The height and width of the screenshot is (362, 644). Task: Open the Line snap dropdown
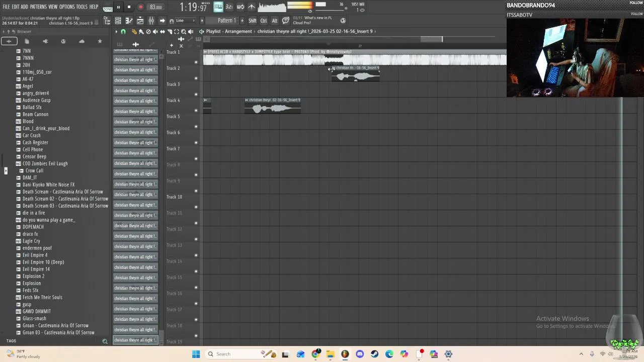point(185,21)
